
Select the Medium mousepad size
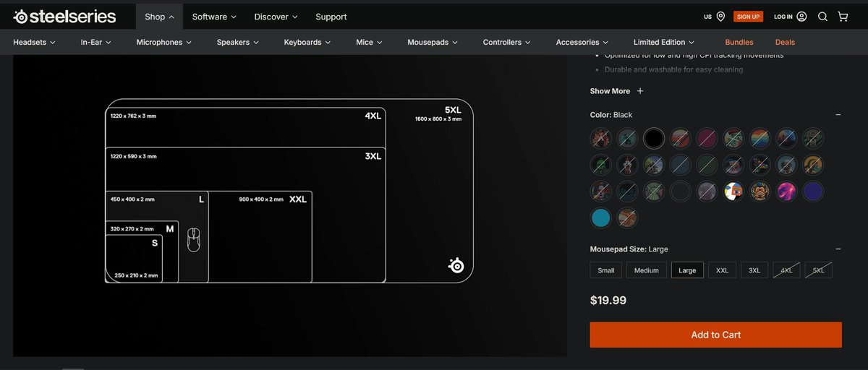pyautogui.click(x=647, y=270)
